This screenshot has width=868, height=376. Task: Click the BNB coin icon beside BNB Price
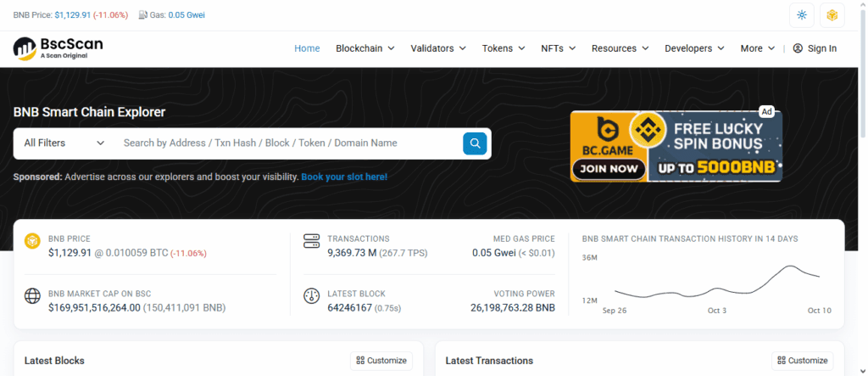(x=33, y=241)
